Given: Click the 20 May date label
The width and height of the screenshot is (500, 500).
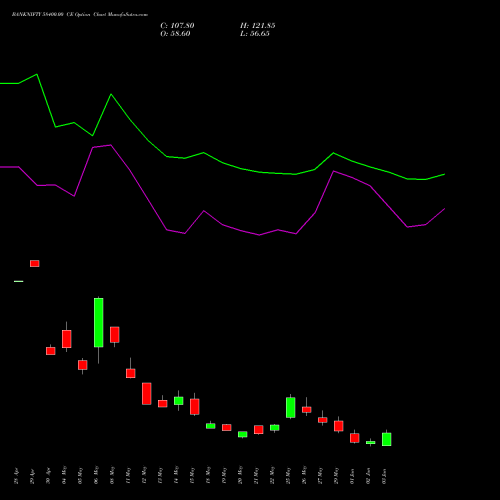Looking at the screenshot, I should 240,475.
